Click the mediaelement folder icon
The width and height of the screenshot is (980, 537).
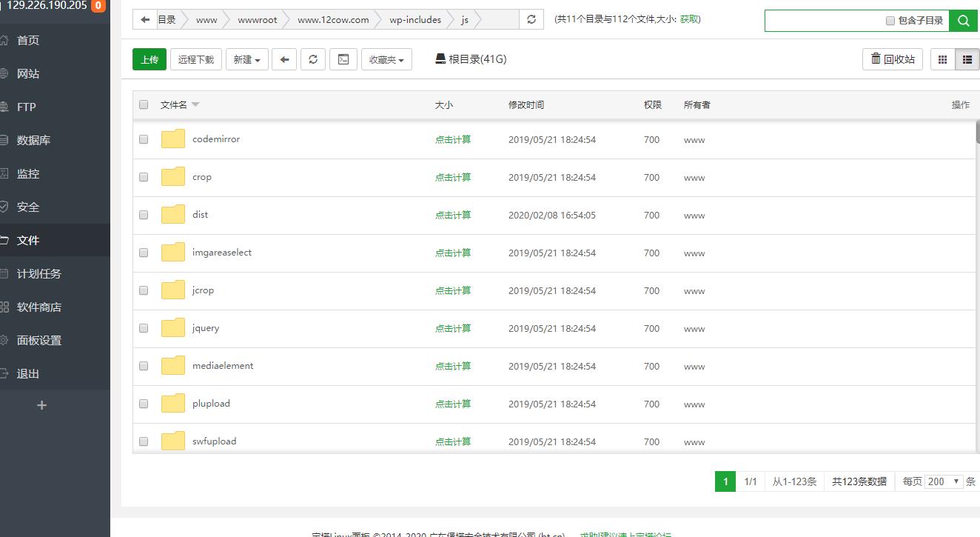(173, 366)
